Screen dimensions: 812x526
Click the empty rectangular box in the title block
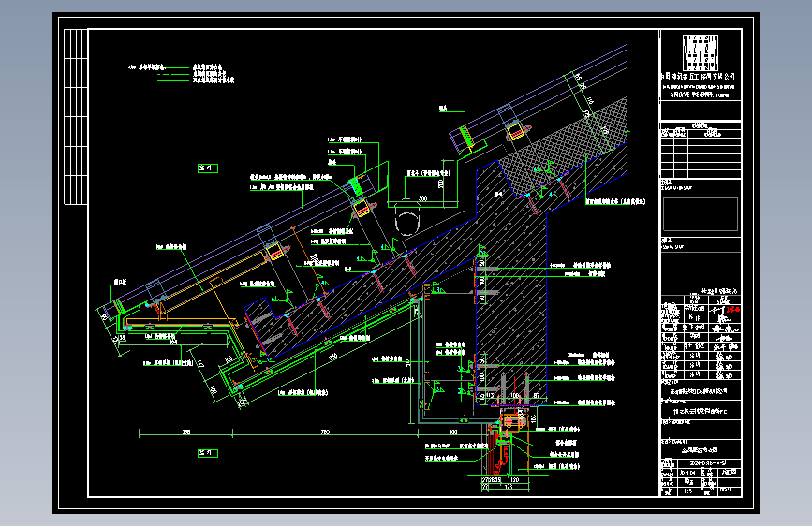pyautogui.click(x=701, y=214)
